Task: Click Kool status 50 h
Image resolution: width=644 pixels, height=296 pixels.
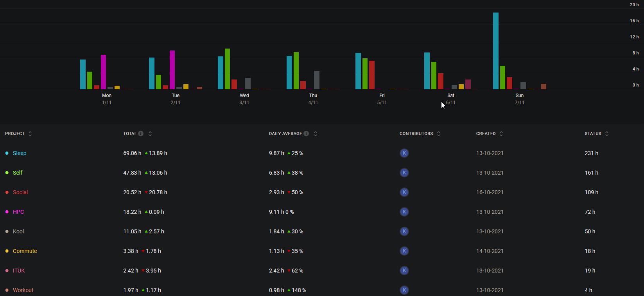Action: click(590, 231)
